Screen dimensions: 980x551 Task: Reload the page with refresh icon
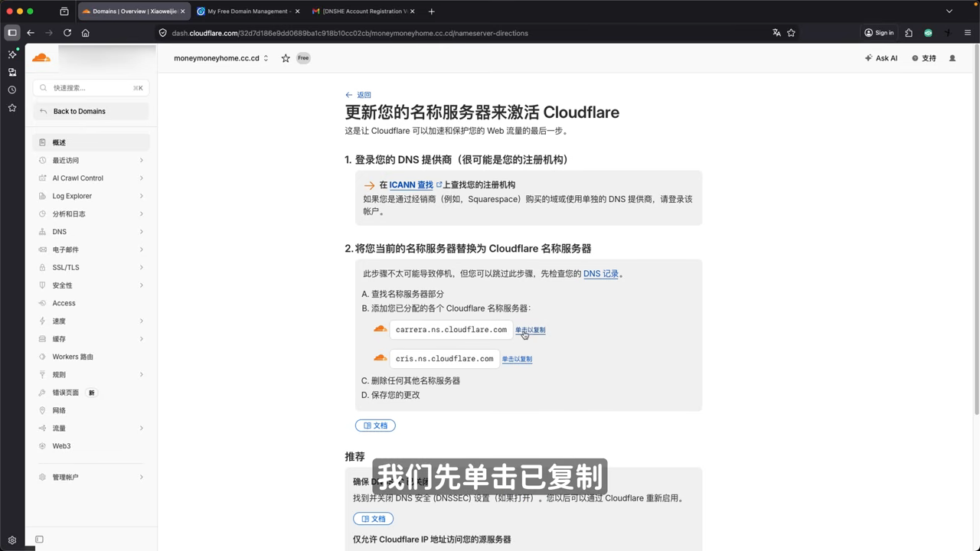click(x=67, y=33)
